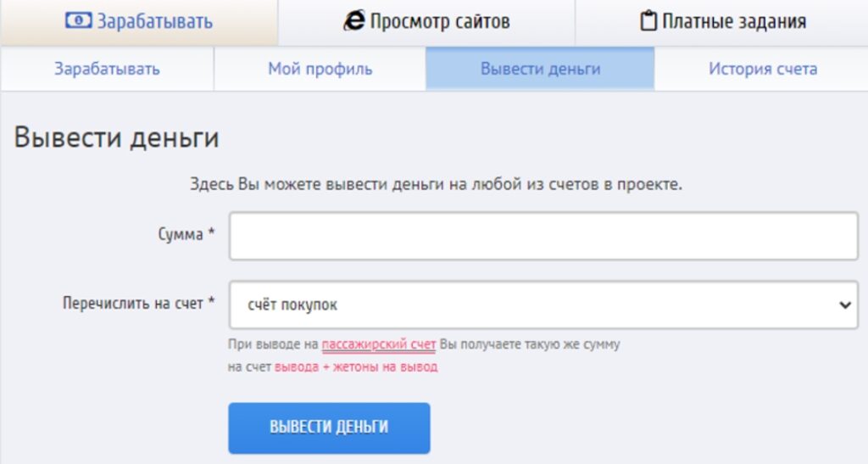This screenshot has height=464, width=868.
Task: Click the browser icon beside Просмотр сайтов
Action: click(x=353, y=21)
